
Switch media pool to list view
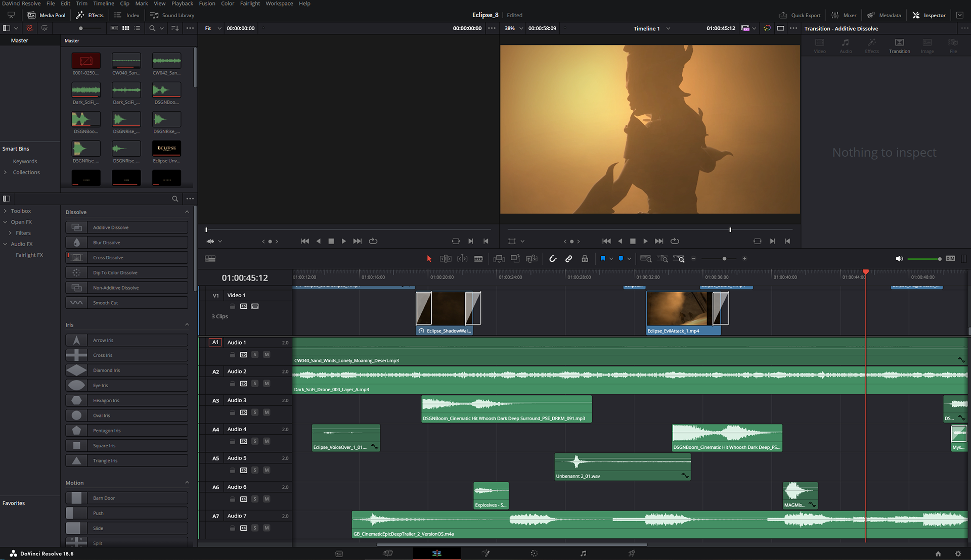coord(138,28)
